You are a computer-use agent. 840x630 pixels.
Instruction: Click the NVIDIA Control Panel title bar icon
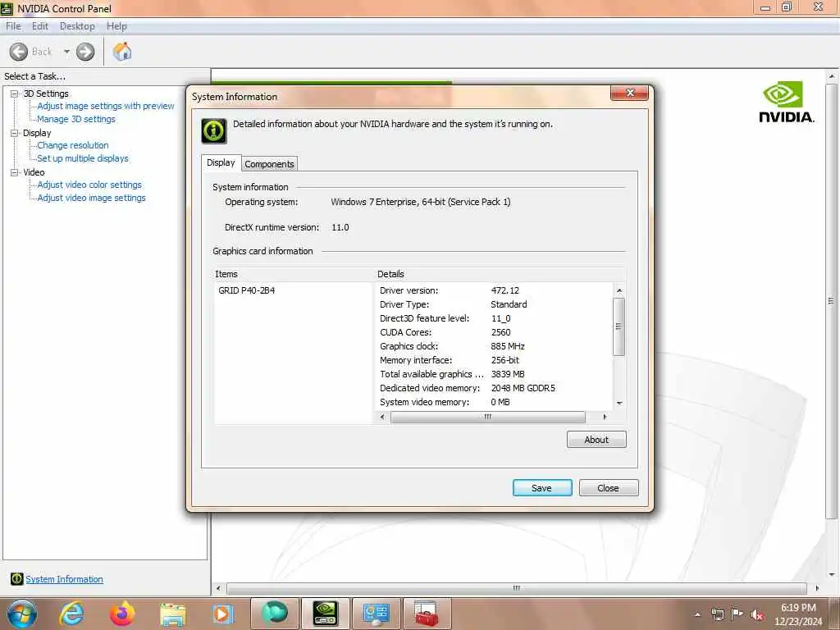[7, 8]
